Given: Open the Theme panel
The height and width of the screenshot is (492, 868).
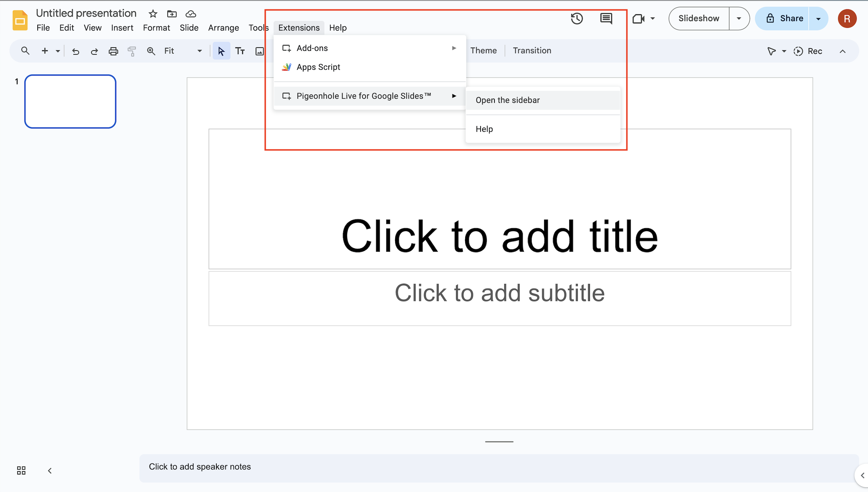Looking at the screenshot, I should [x=483, y=51].
